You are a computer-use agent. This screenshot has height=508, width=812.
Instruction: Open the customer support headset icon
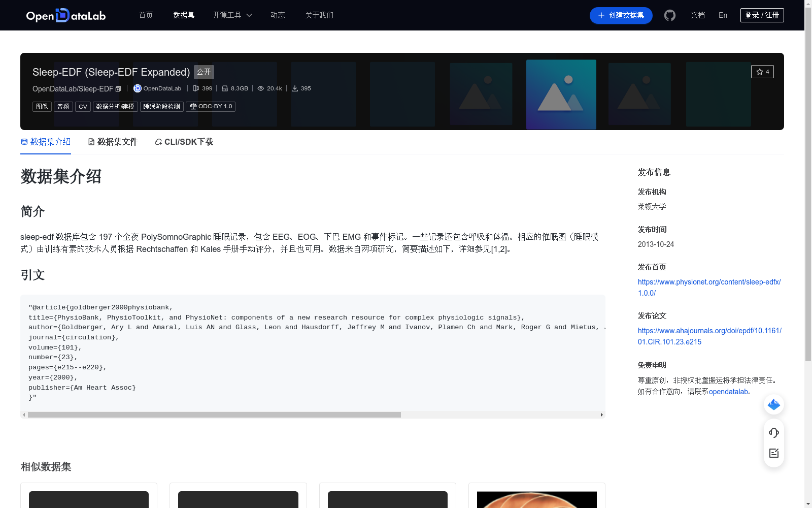tap(774, 432)
